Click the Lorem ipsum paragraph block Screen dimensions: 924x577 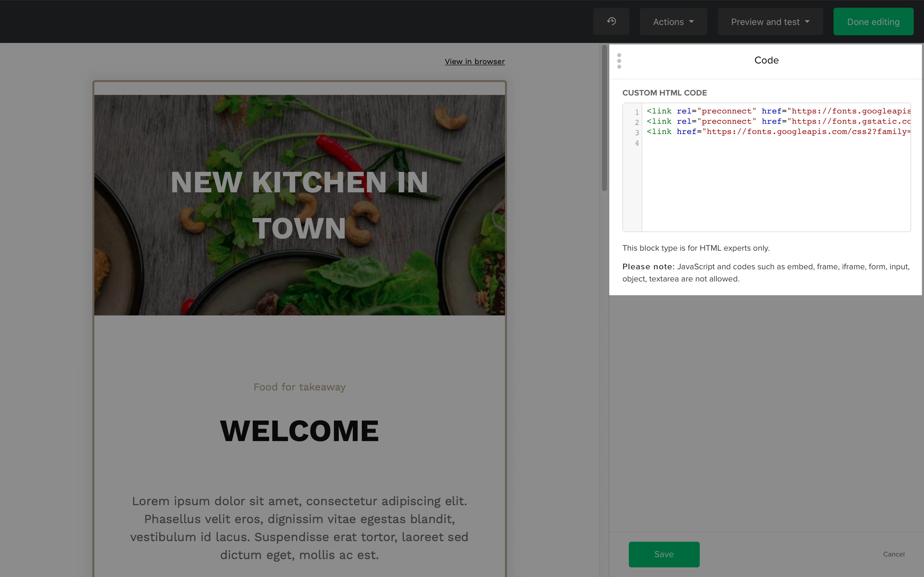click(299, 527)
